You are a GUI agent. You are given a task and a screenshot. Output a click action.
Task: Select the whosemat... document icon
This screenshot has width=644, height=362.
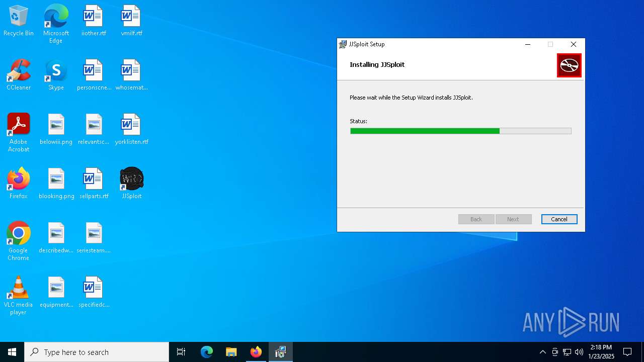131,75
